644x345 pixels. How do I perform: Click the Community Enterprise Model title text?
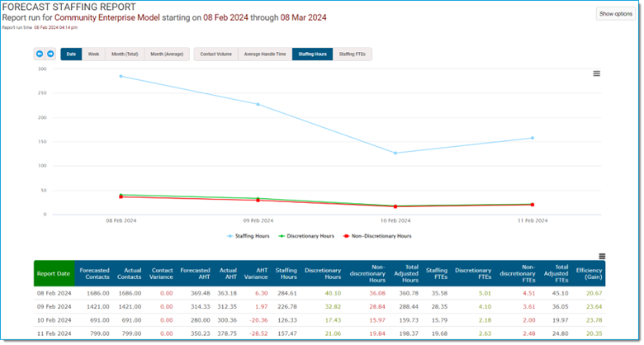[x=107, y=17]
